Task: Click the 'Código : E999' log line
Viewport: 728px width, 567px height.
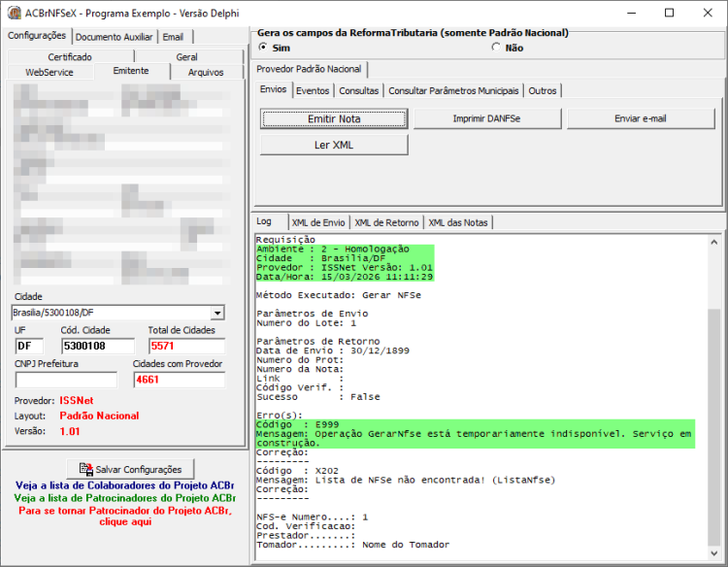Action: [x=298, y=424]
